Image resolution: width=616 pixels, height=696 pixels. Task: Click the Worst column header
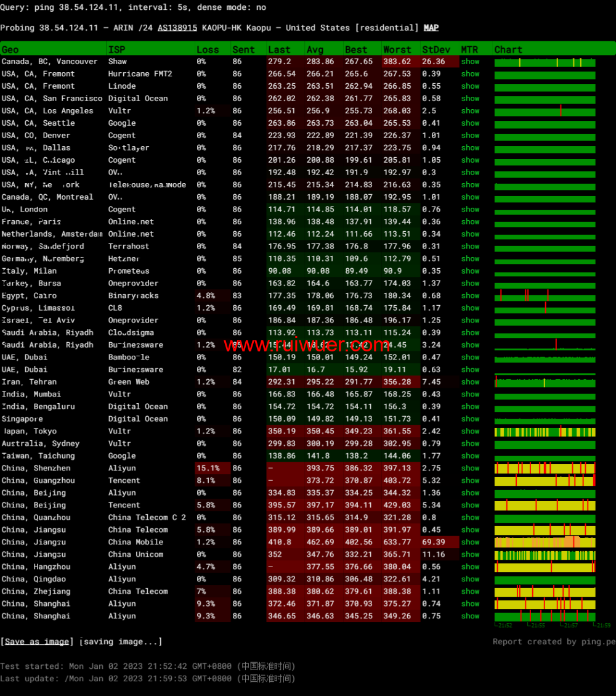coord(397,49)
